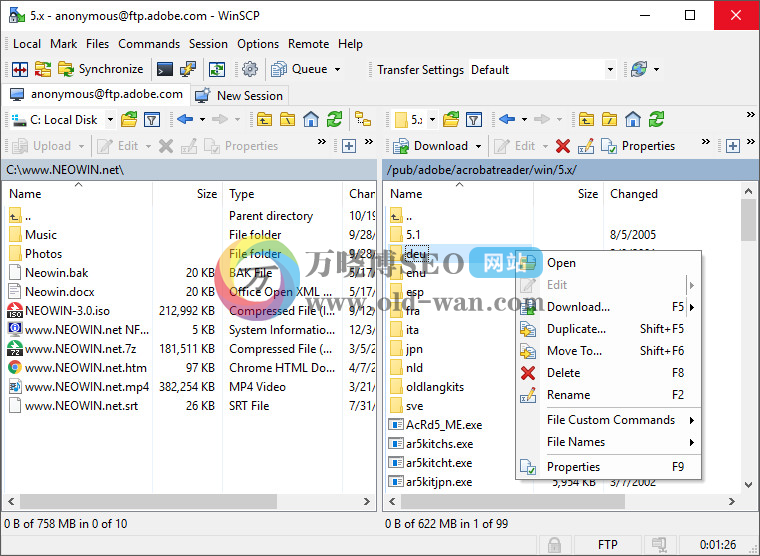
Task: Choose Duplicate... from the context menu
Action: pyautogui.click(x=608, y=329)
